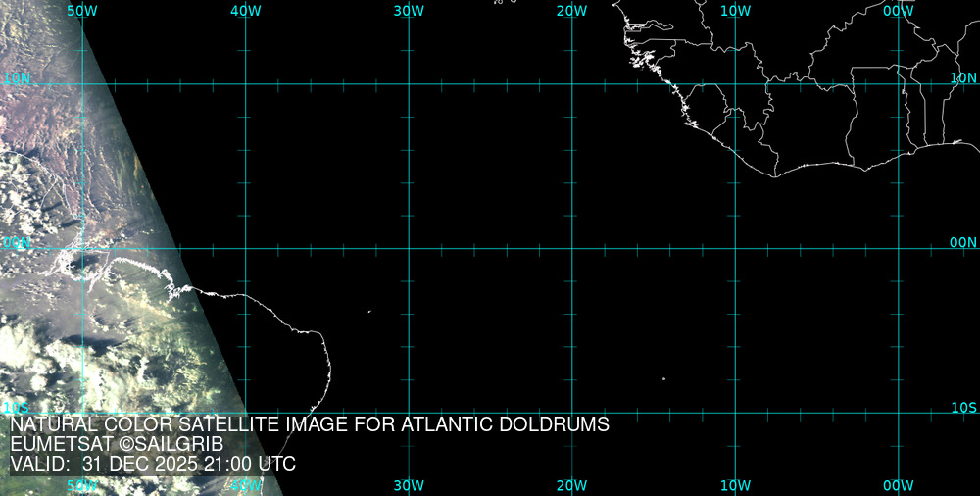
Task: Click the VALID 31 DEC 2025 timestamp
Action: 153,464
